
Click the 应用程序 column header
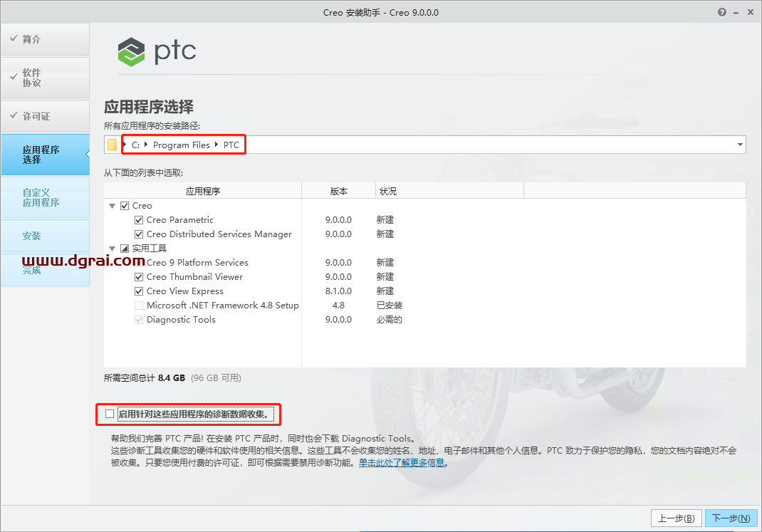(x=203, y=191)
